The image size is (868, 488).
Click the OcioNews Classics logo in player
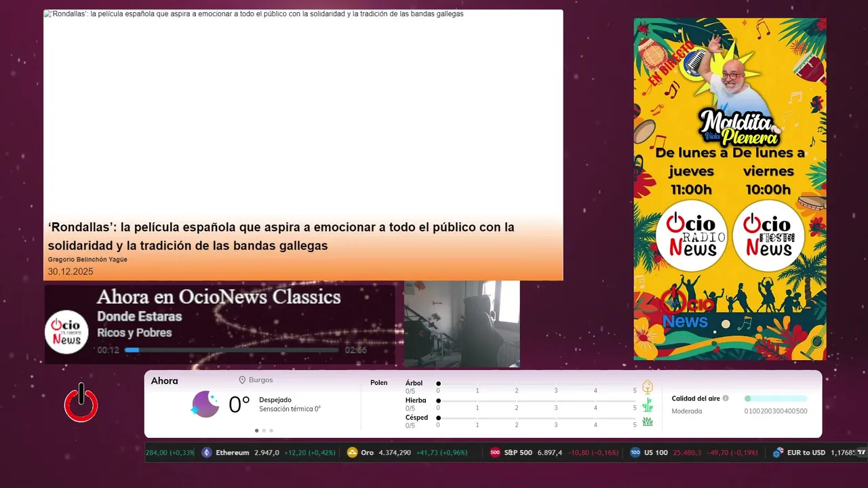coord(66,332)
